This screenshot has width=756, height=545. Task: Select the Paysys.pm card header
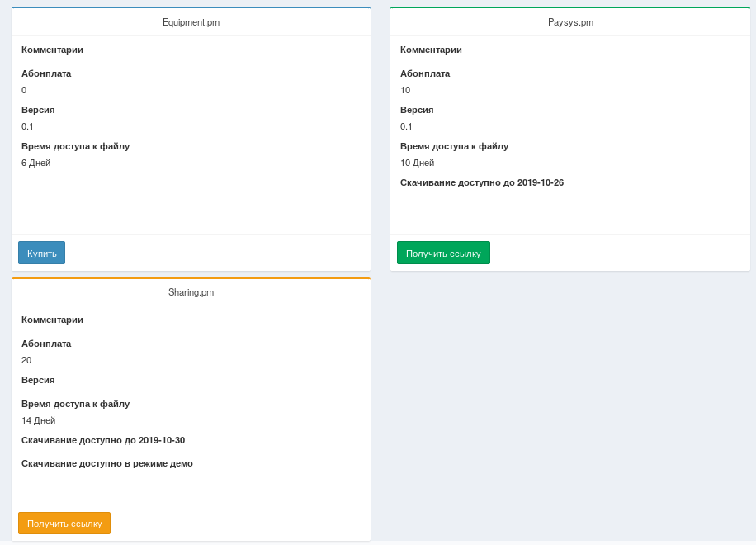570,22
